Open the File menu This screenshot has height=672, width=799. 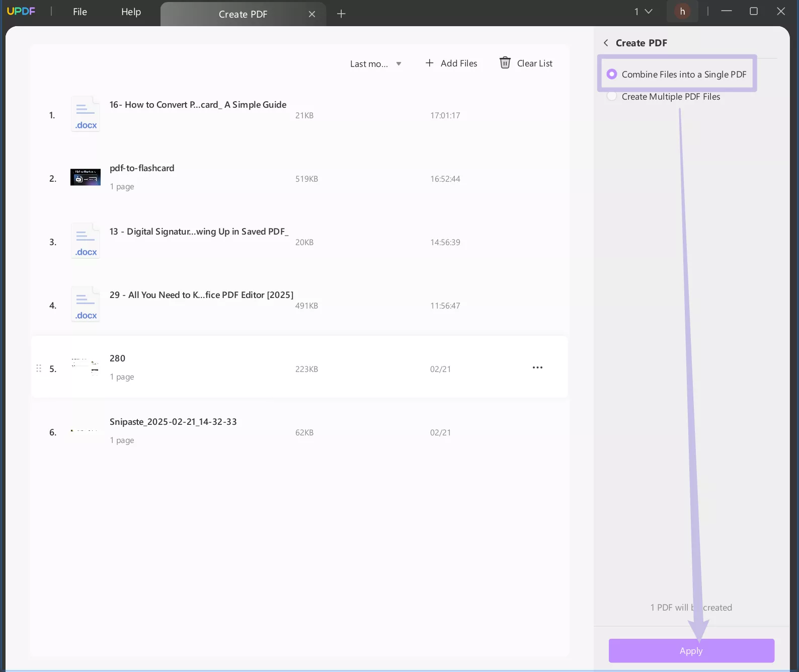point(80,12)
